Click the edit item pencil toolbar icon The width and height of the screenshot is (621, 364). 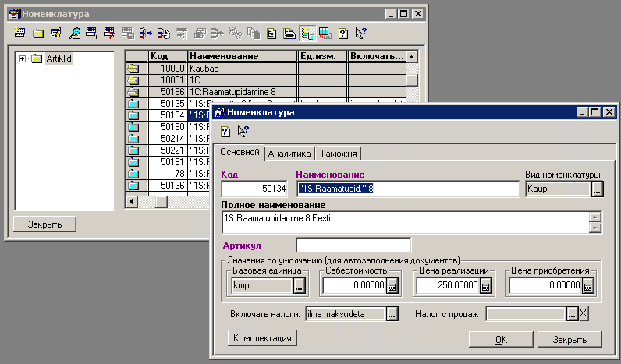click(x=56, y=34)
